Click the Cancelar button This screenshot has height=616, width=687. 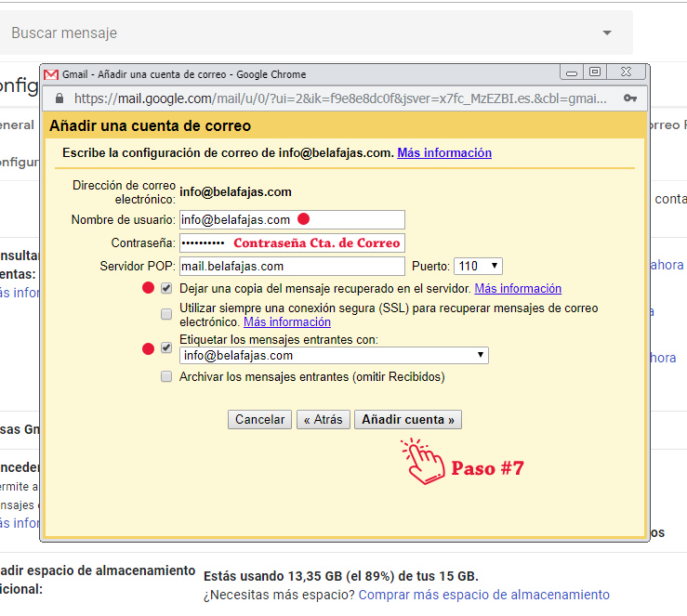(x=259, y=420)
